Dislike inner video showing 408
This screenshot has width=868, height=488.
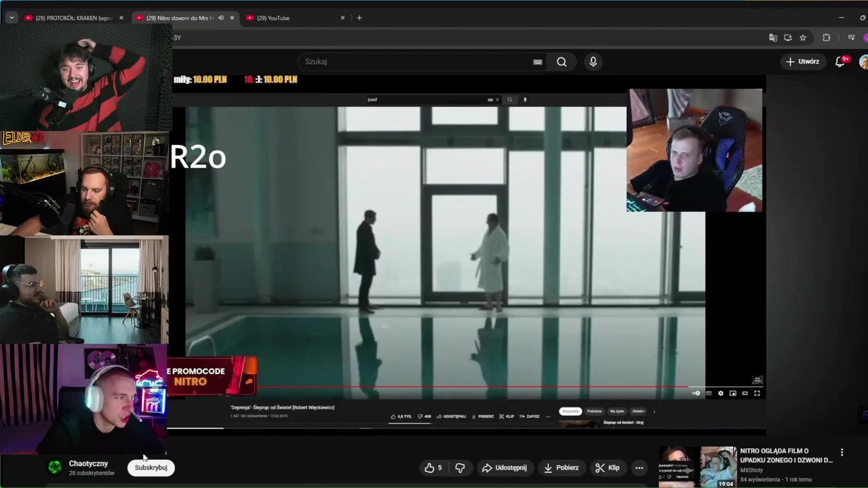[425, 416]
